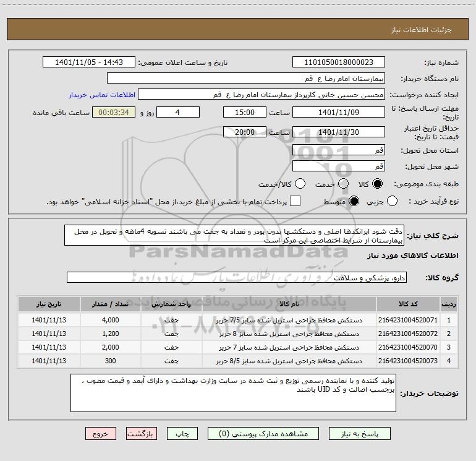Select the کالا/خدمت radio button
The height and width of the screenshot is (461, 476).
[300, 184]
